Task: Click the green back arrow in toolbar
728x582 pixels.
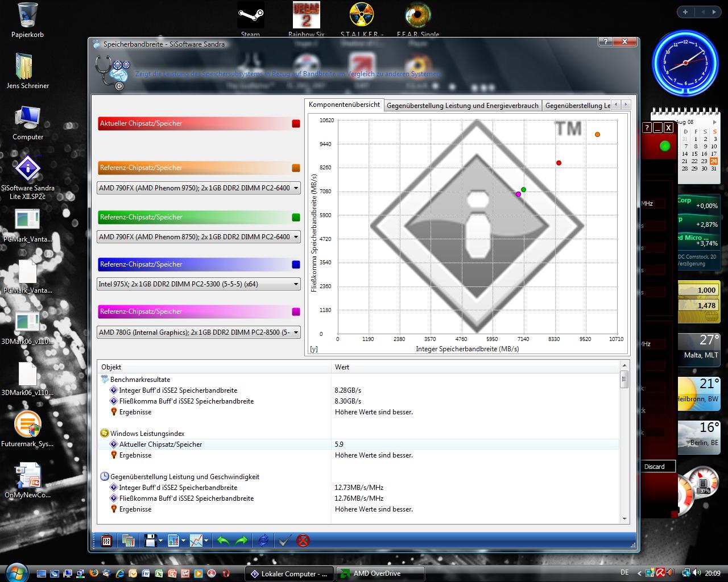Action: 223,541
